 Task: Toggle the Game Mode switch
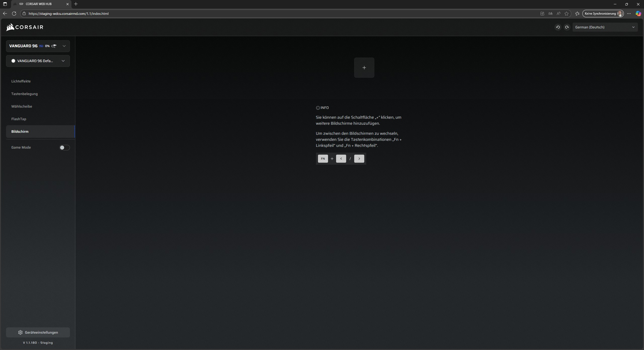click(x=64, y=148)
